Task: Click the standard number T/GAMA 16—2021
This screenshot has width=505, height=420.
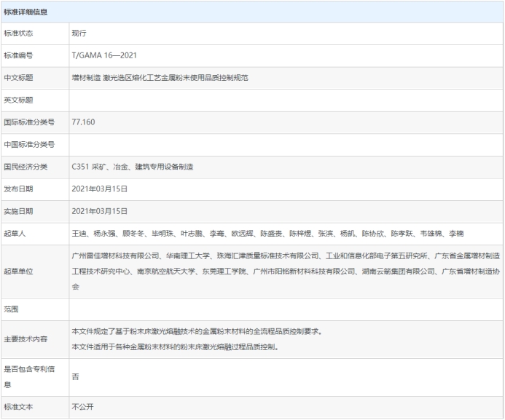Action: [104, 55]
